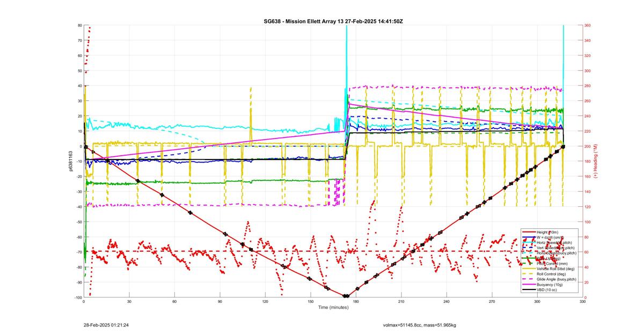
Task: Select right heading axis tick label '200'
Action: pyautogui.click(x=588, y=147)
